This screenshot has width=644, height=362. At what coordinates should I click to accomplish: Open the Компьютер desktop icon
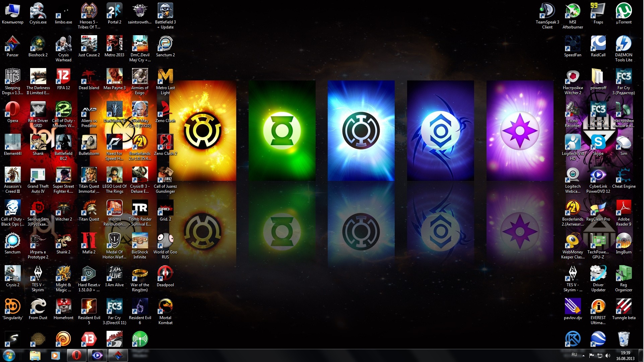pyautogui.click(x=12, y=14)
